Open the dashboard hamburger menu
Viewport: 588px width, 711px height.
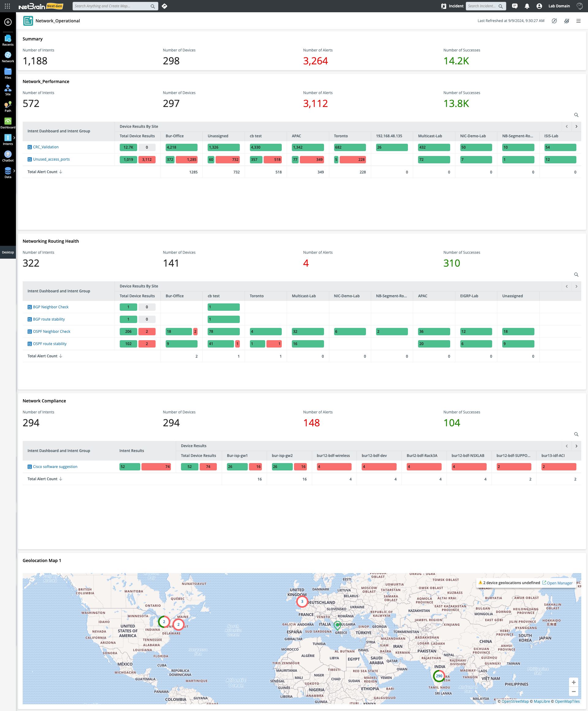[579, 21]
